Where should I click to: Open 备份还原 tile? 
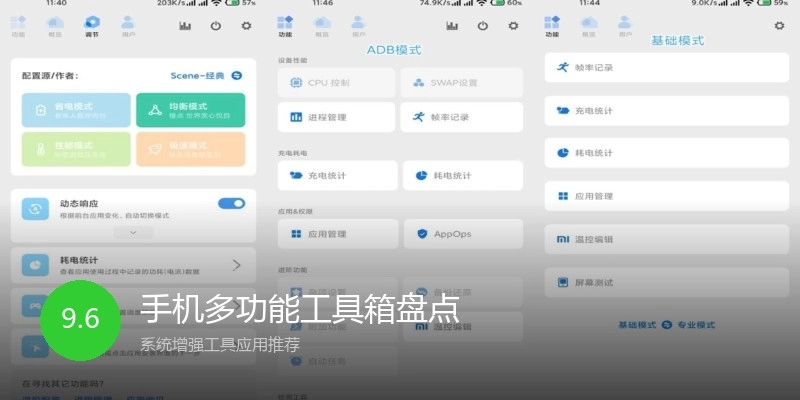[463, 292]
